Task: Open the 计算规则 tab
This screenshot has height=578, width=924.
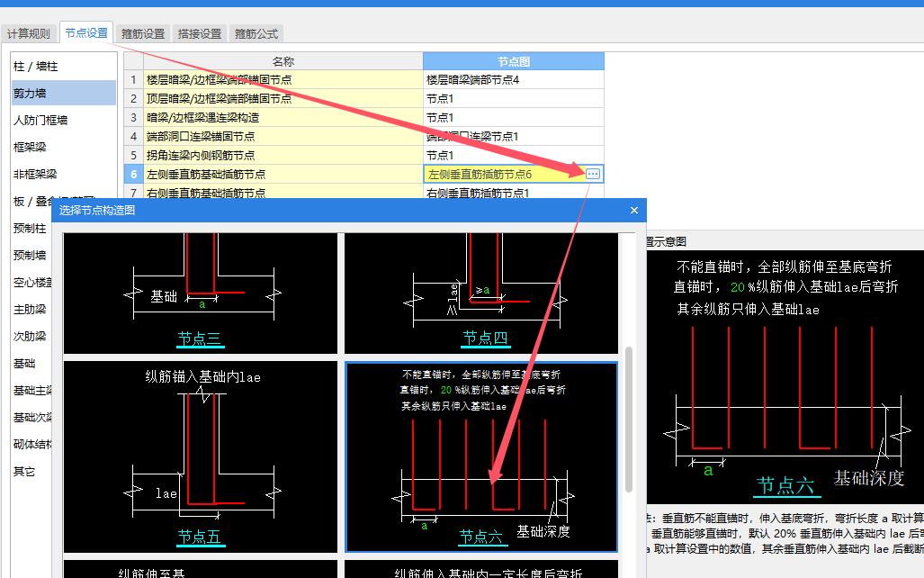Action: click(28, 33)
